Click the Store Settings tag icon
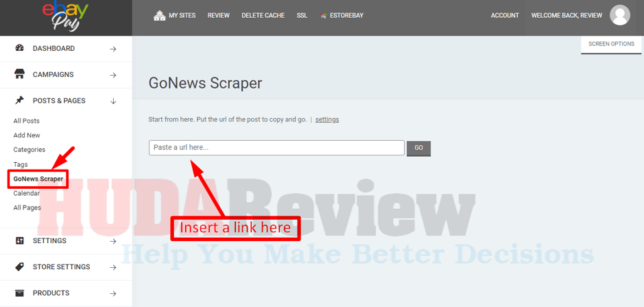Image resolution: width=644 pixels, height=307 pixels. 19,266
